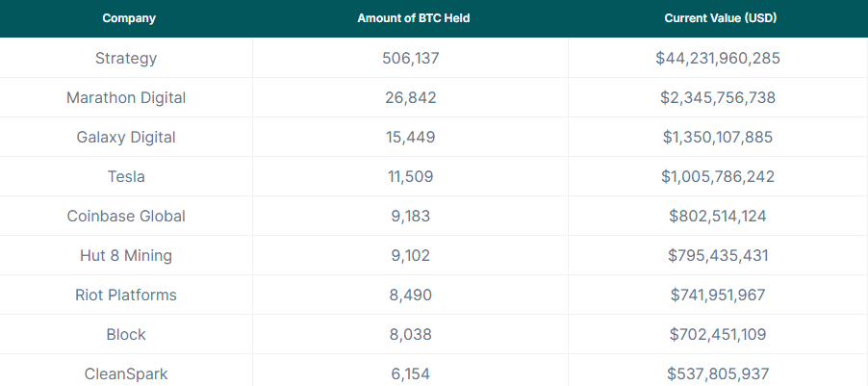Screen dimensions: 868x386
Task: Select the $802,514,124 value cell
Action: tap(718, 216)
